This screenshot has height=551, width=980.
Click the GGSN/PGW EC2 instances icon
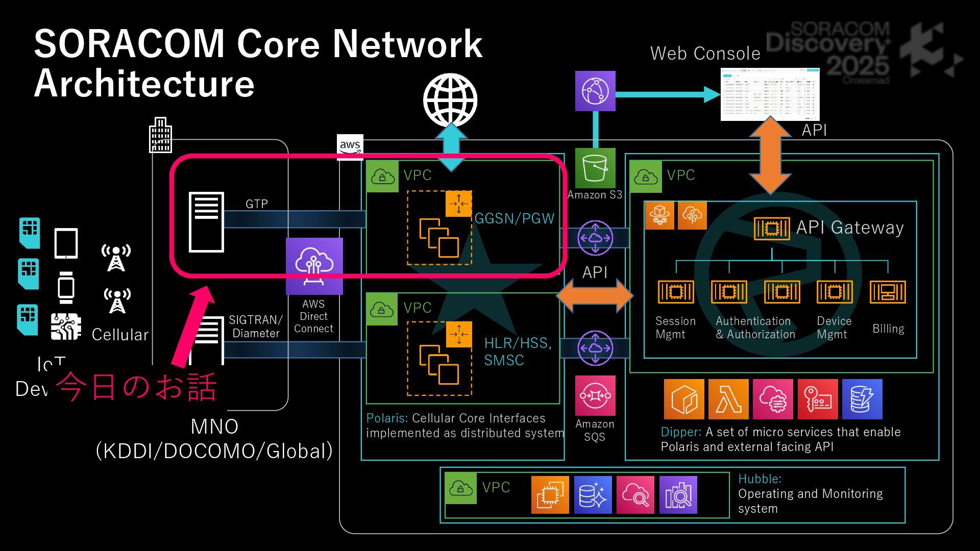click(x=439, y=238)
